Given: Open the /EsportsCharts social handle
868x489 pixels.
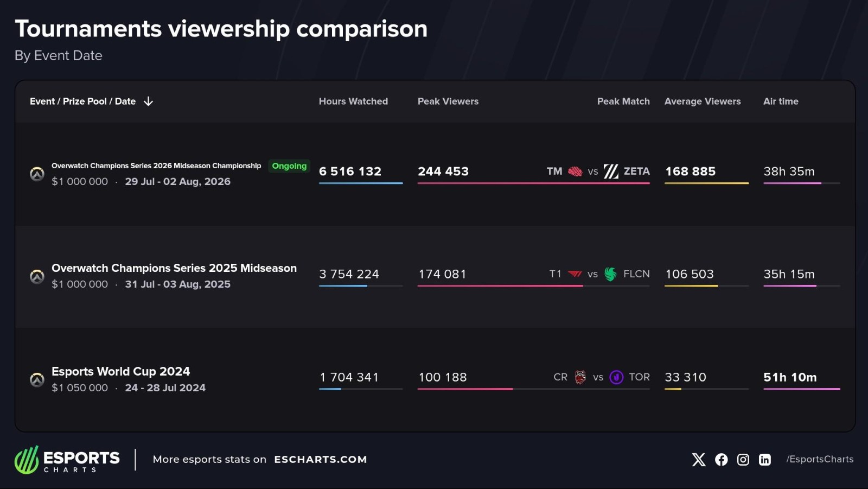Looking at the screenshot, I should tap(820, 460).
